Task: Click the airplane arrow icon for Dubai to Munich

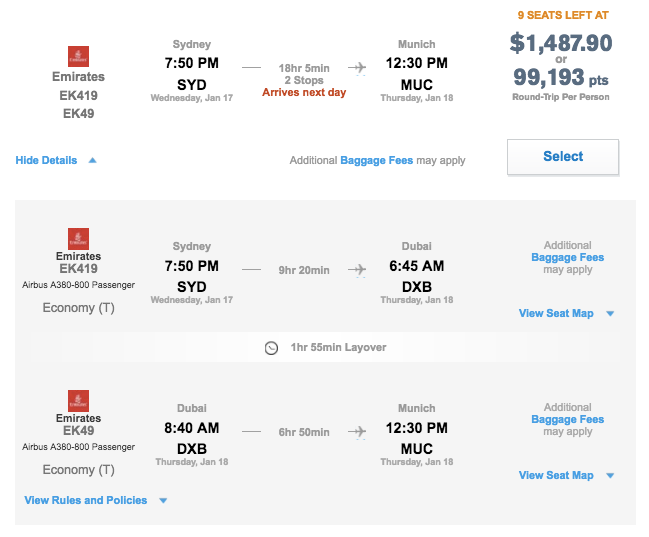Action: click(x=357, y=432)
